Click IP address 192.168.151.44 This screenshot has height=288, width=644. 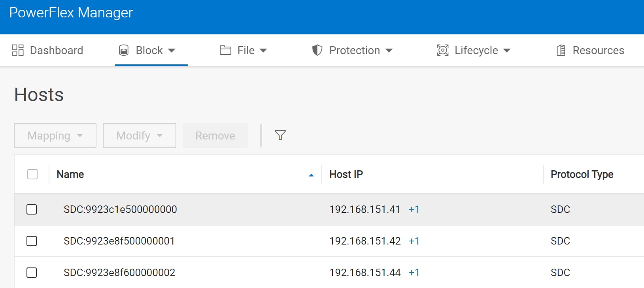365,273
